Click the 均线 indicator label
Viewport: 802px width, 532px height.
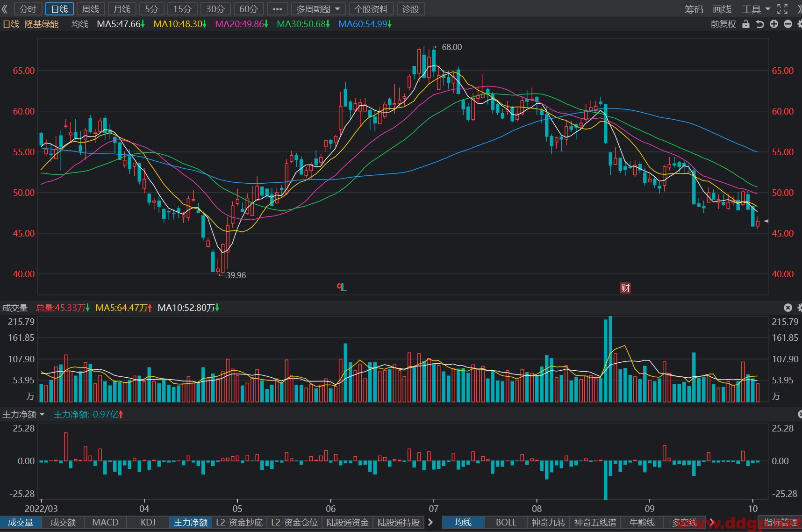(x=80, y=24)
